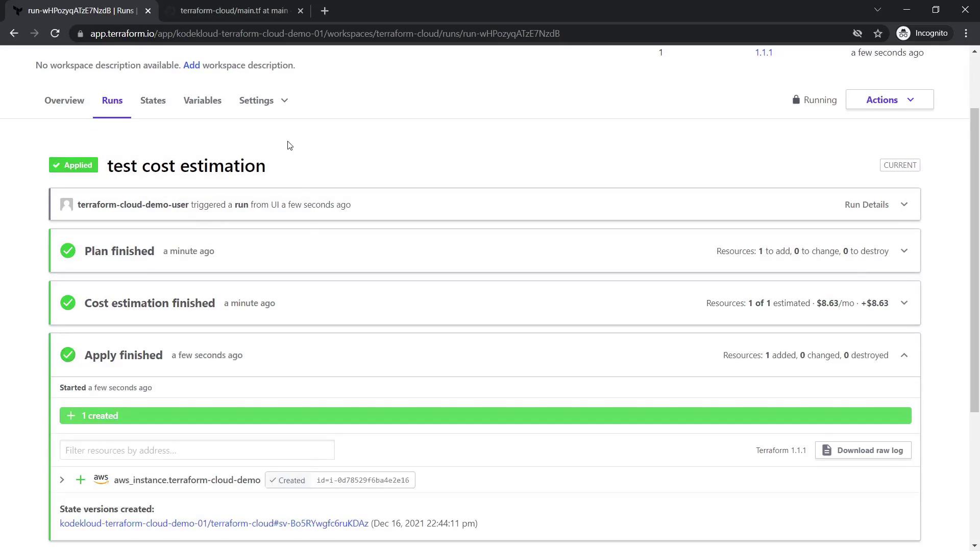980x551 pixels.
Task: Open the state version sv-Bo5RYwgfc6ruKDAz link
Action: (214, 523)
